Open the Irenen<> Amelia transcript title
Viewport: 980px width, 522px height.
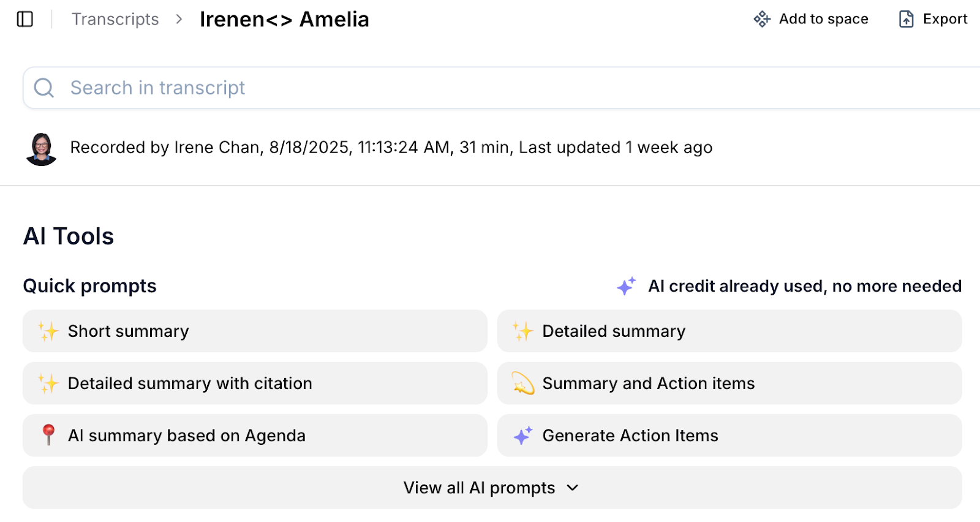[284, 19]
